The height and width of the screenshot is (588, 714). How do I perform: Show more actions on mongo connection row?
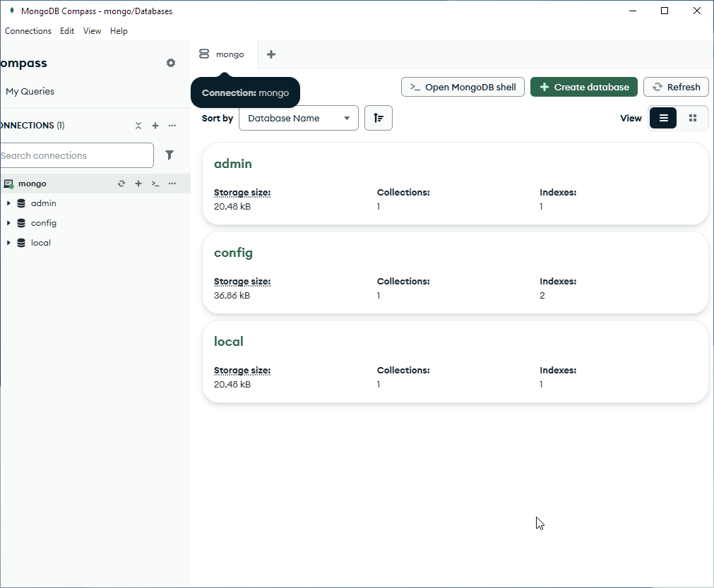point(172,184)
